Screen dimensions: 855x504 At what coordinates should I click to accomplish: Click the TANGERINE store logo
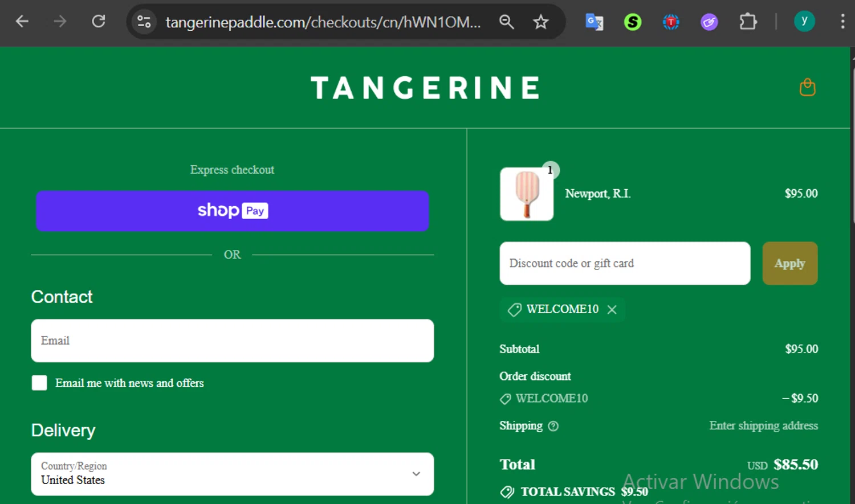[x=426, y=88]
